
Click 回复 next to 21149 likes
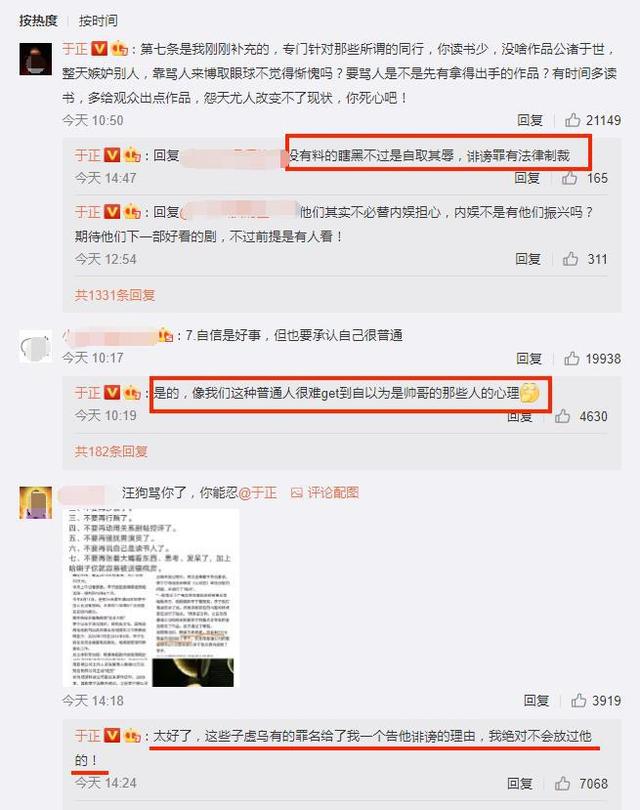coord(530,120)
